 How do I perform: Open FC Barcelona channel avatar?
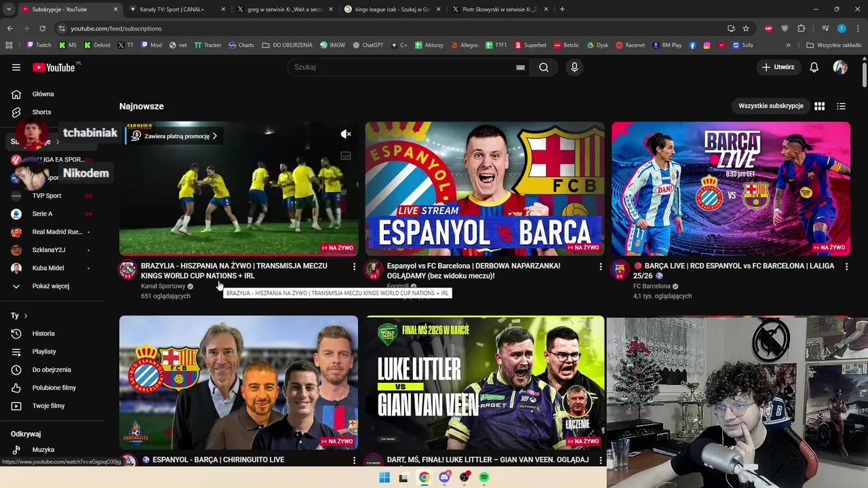(x=620, y=270)
